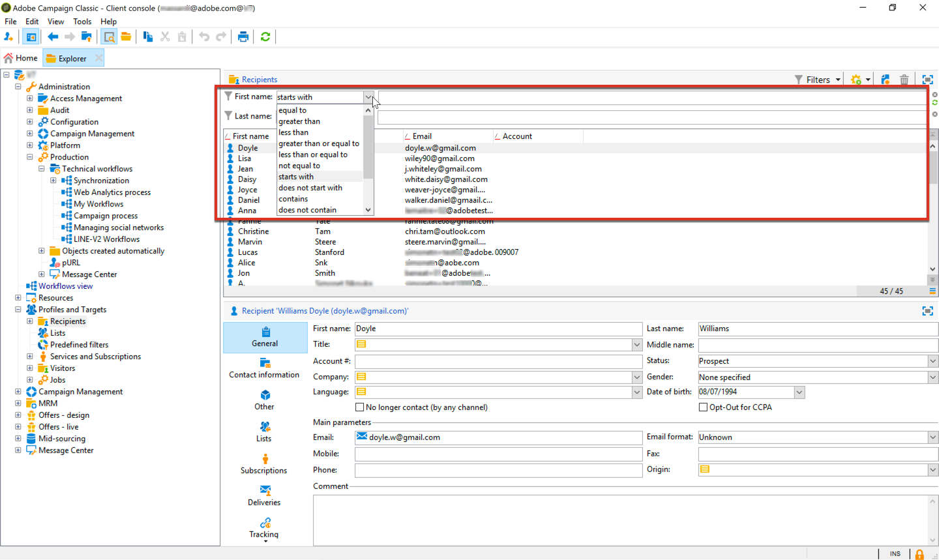
Task: Open the Contact information section
Action: click(265, 368)
